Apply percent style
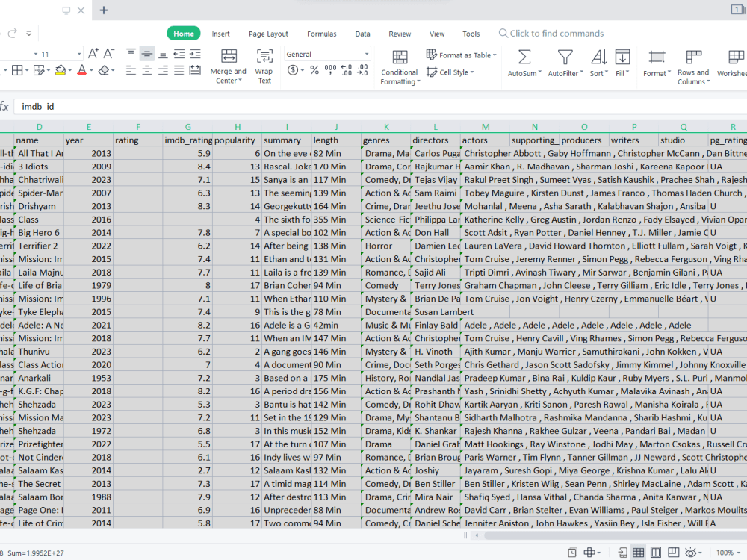This screenshot has width=747, height=560. (x=314, y=70)
